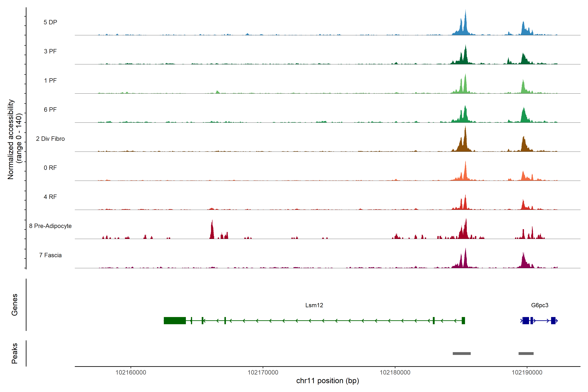Click the 7 Fascia track label
The width and height of the screenshot is (588, 392).
point(50,255)
